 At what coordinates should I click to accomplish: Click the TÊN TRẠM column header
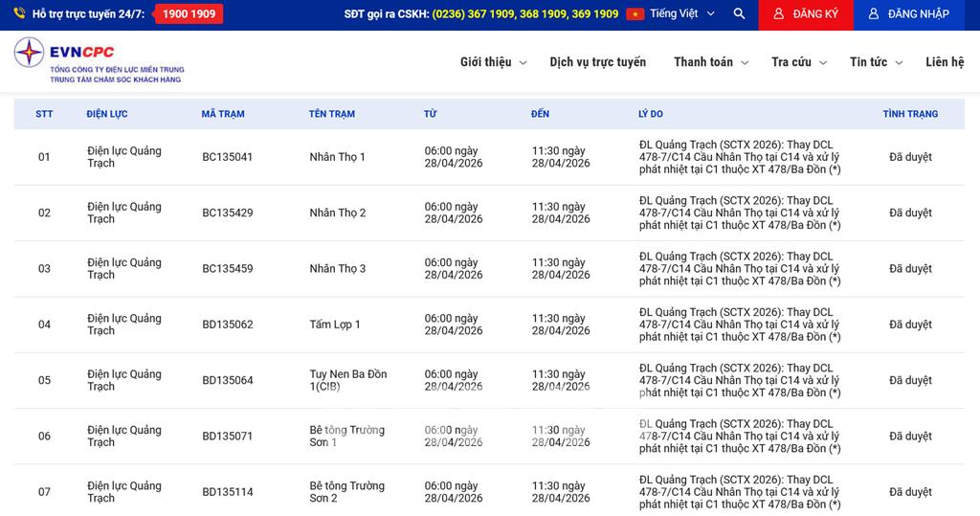click(x=332, y=114)
